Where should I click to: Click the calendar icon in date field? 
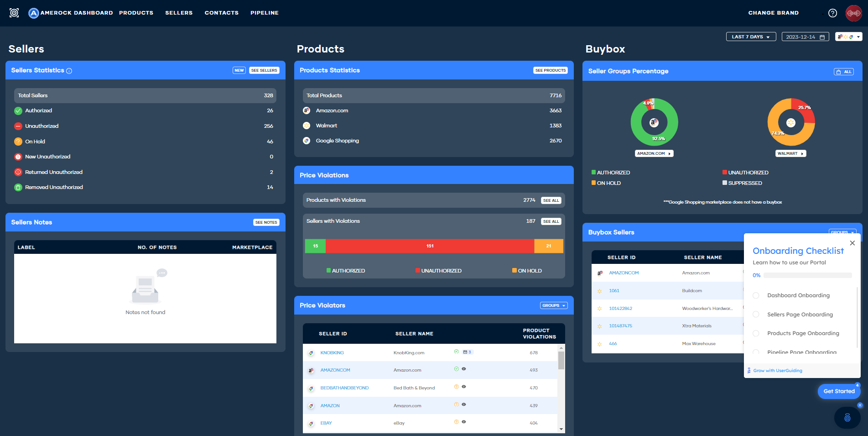point(822,37)
